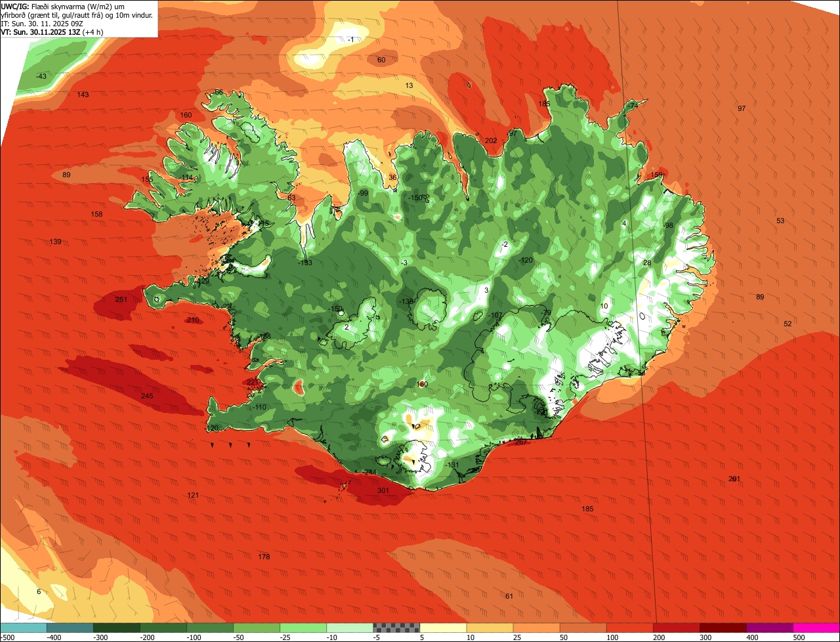Viewport: 840px width, 642px height.
Task: Click the '28' value in east Iceland
Action: coord(647,263)
